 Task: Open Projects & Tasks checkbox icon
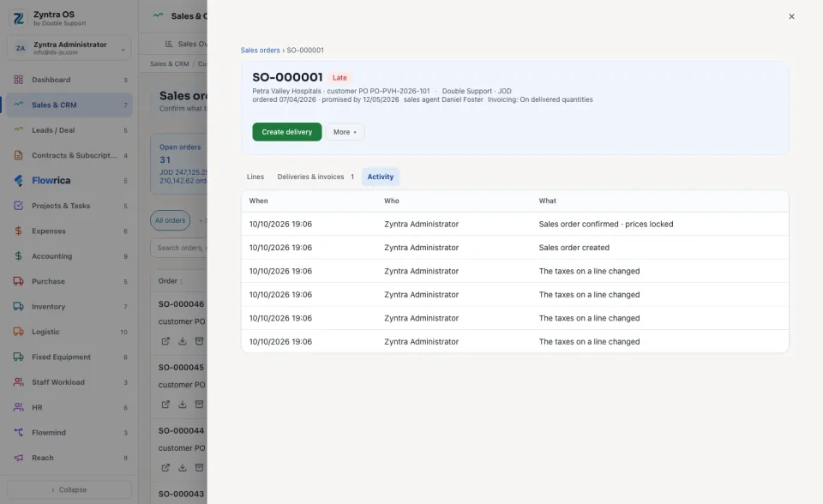(x=18, y=205)
